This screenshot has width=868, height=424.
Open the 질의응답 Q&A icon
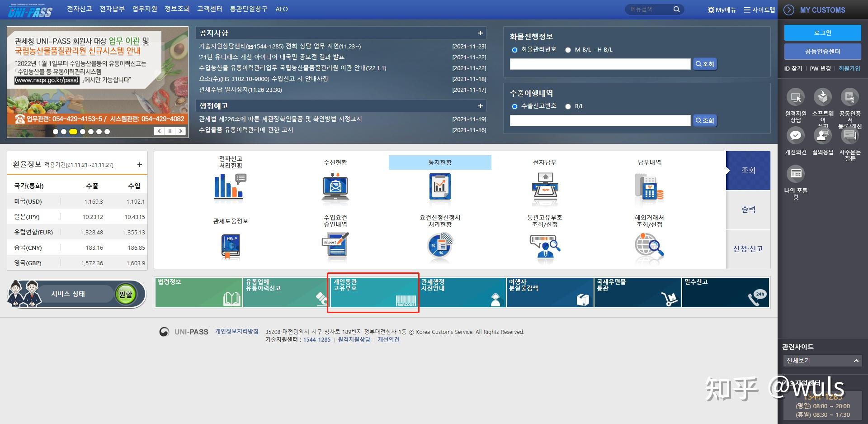[x=823, y=135]
